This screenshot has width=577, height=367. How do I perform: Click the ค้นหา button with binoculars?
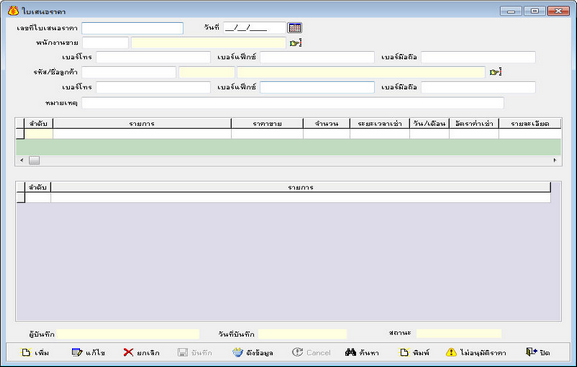[362, 352]
